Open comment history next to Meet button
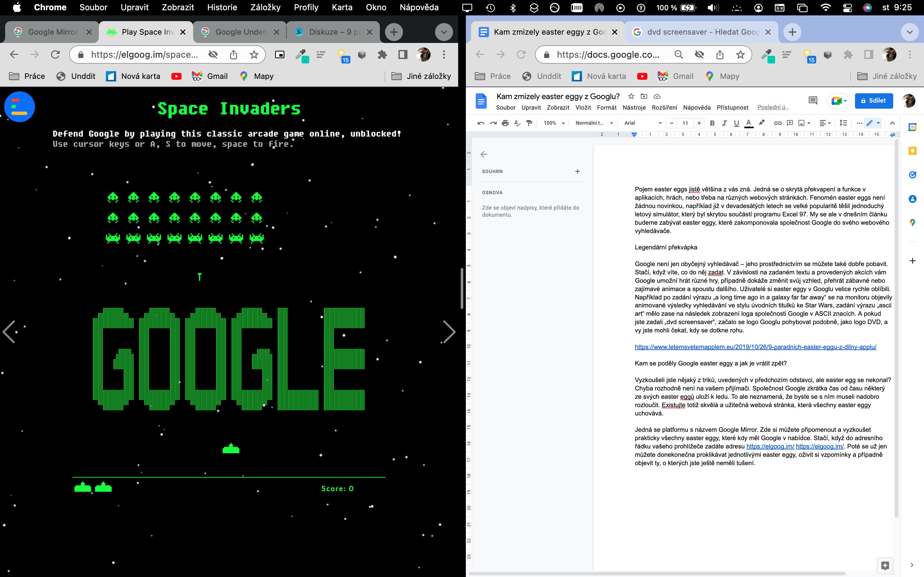The width and height of the screenshot is (924, 577). click(x=812, y=101)
